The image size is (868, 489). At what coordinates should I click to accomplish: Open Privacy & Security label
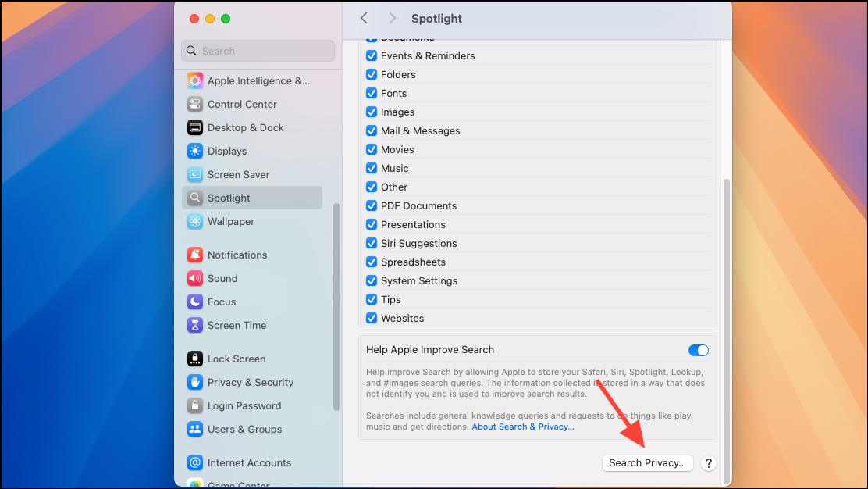point(251,382)
